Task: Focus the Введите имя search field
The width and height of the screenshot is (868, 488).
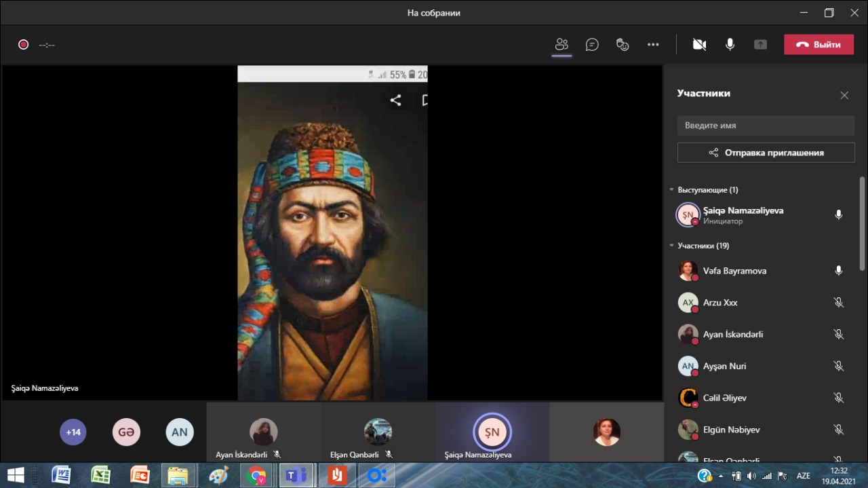Action: (766, 126)
